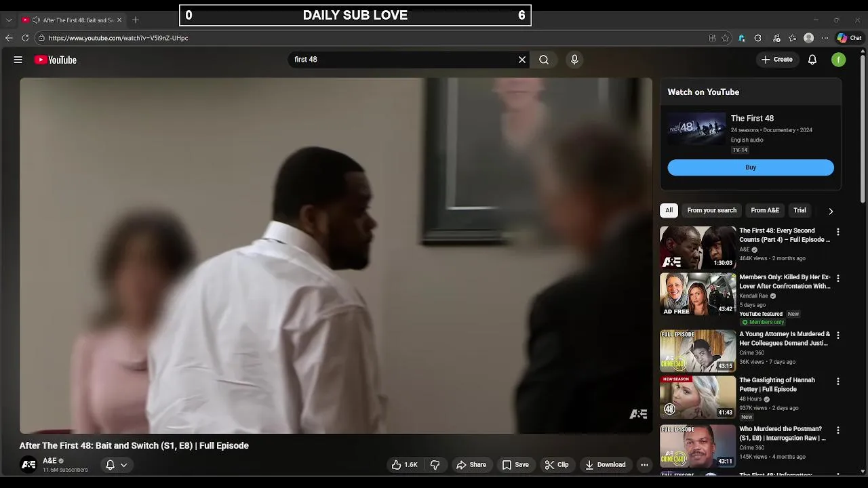Open options for Members Only video
The height and width of the screenshot is (488, 868).
(x=838, y=279)
